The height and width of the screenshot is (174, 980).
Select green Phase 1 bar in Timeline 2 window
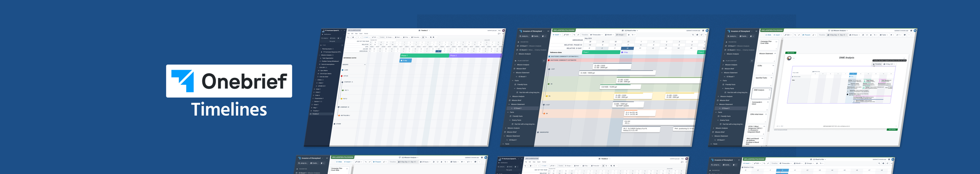pos(425,55)
